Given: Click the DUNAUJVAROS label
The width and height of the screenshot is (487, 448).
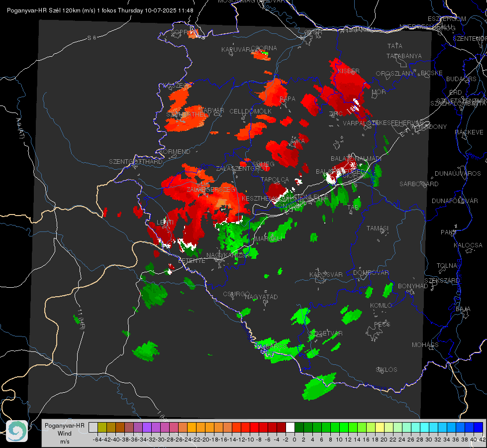Looking at the screenshot, I should [458, 174].
